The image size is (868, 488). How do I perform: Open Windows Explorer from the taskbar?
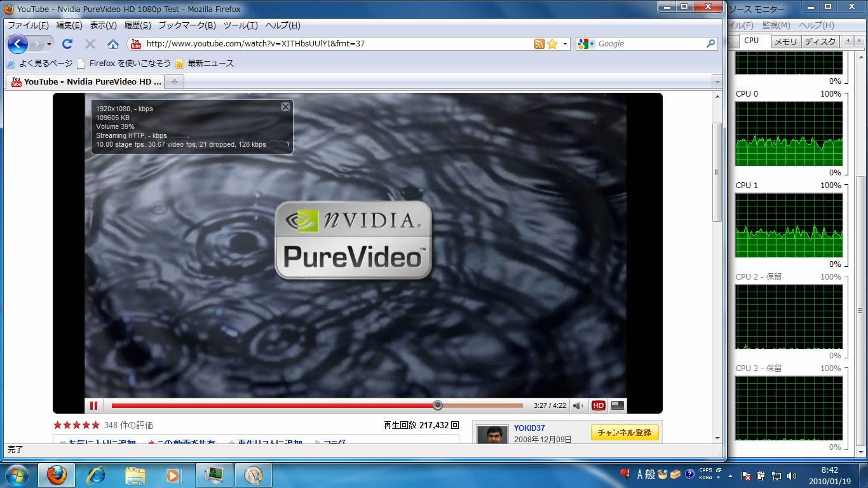coord(135,475)
